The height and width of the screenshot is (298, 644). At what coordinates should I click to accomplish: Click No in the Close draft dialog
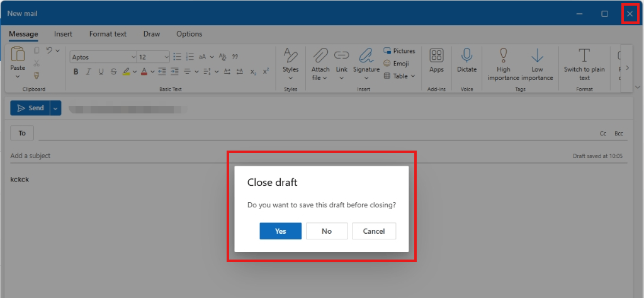(327, 231)
